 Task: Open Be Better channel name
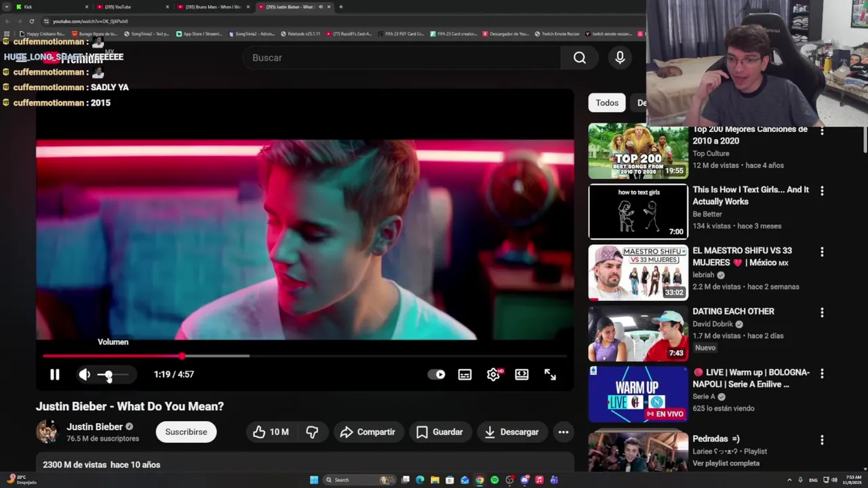707,213
